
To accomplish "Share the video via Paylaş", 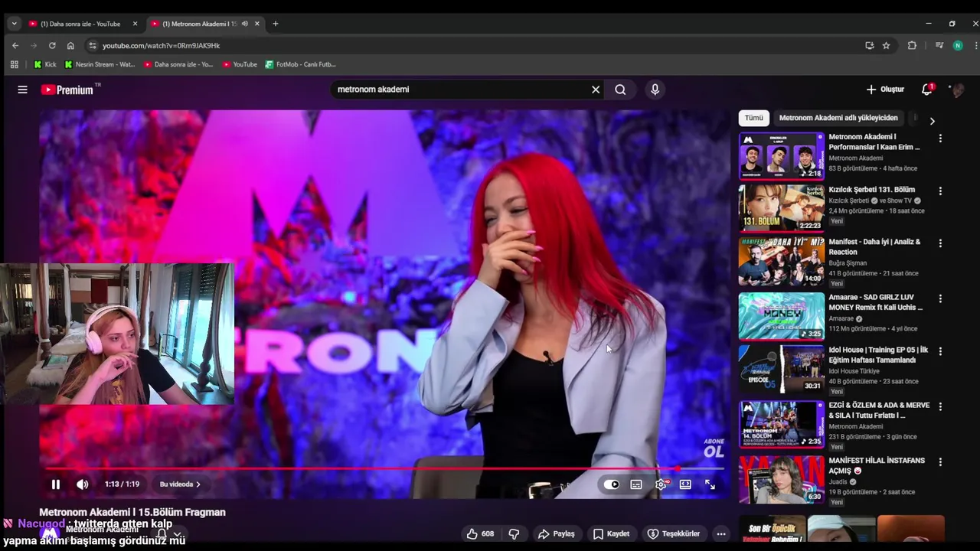I will click(557, 533).
